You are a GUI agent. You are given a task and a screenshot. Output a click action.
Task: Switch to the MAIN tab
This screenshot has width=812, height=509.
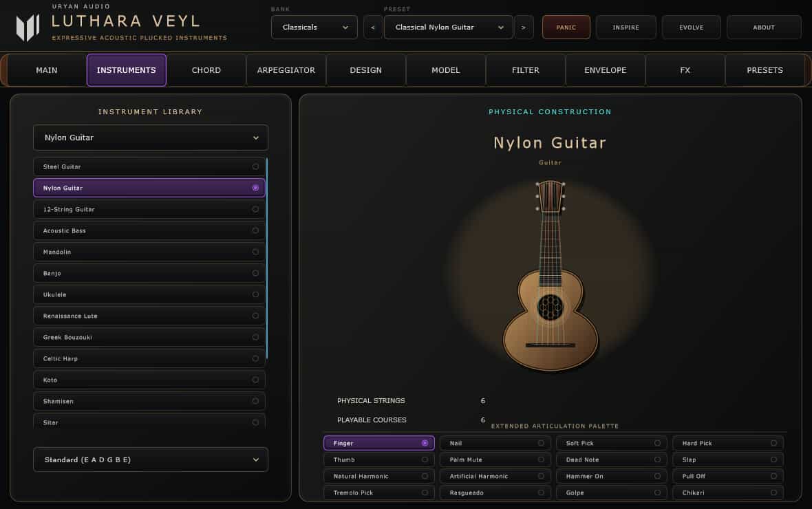pyautogui.click(x=47, y=70)
